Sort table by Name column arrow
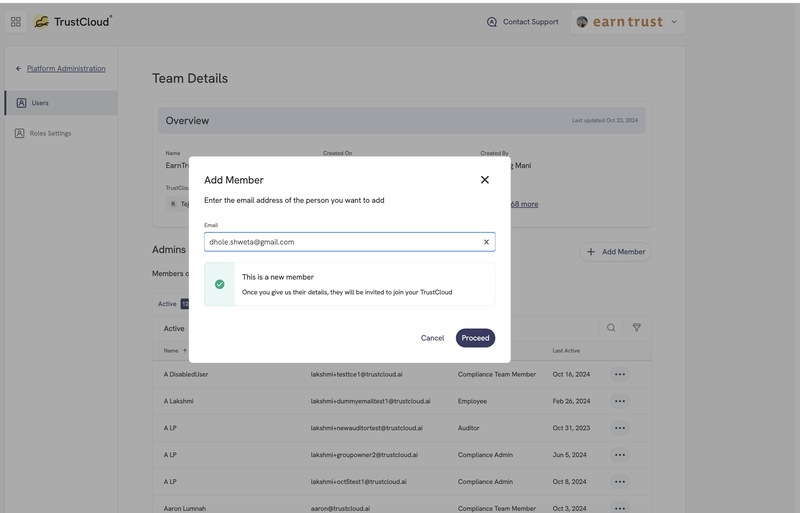The height and width of the screenshot is (513, 800). tap(185, 351)
